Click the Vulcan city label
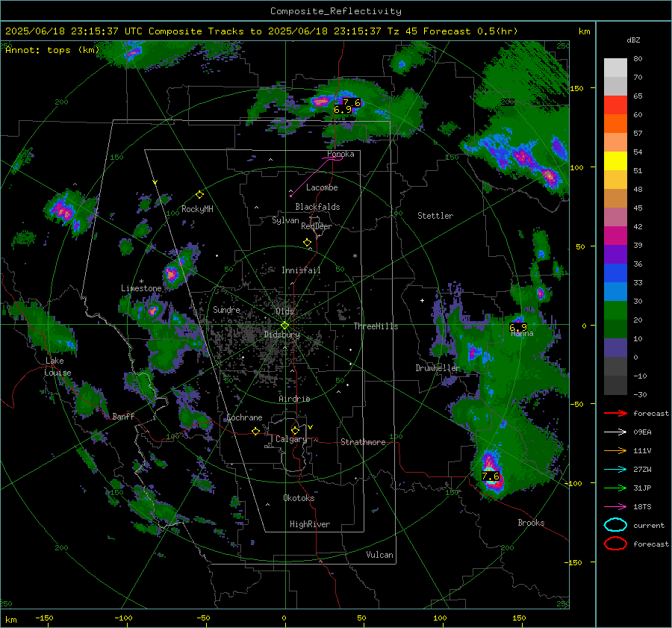Screen dimensions: 672x628 pyautogui.click(x=380, y=555)
